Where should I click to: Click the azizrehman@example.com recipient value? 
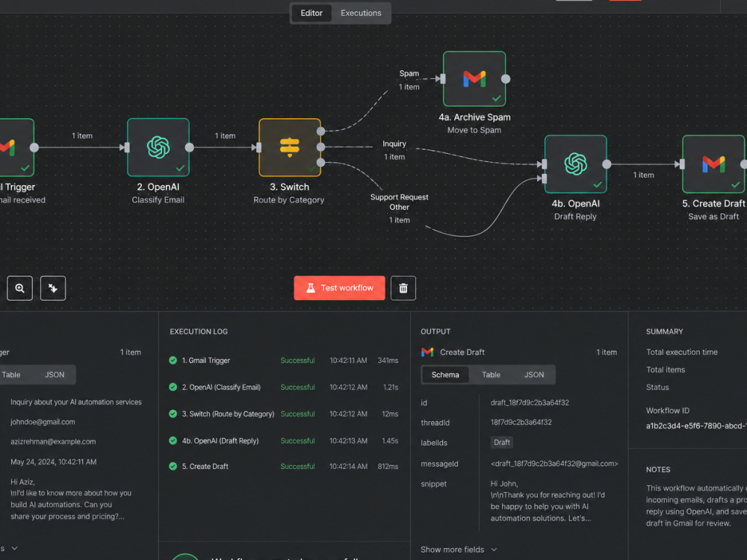pyautogui.click(x=53, y=442)
